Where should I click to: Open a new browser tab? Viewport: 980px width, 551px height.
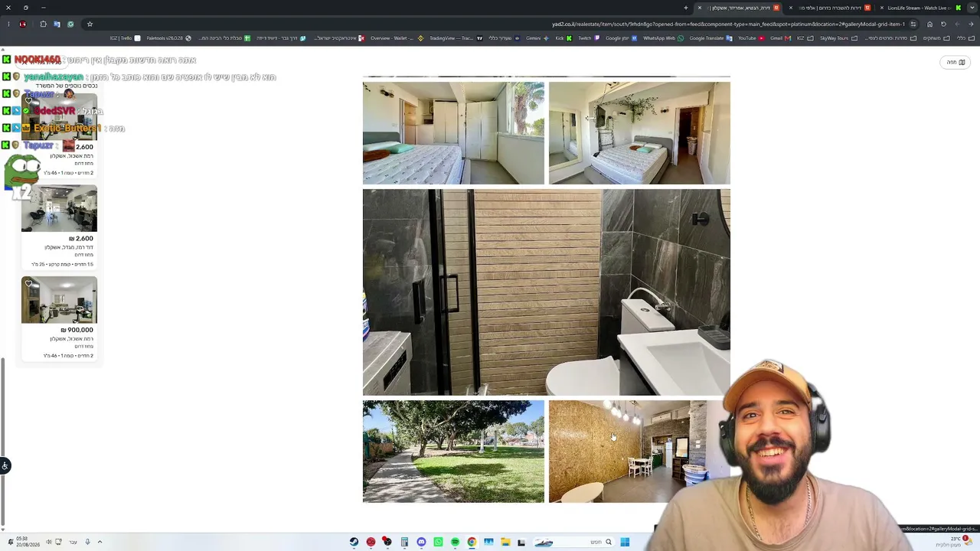pos(686,8)
